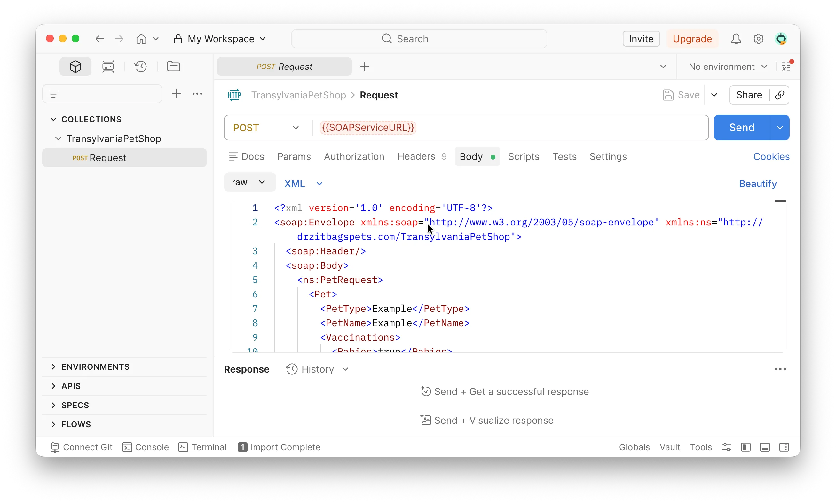Click the Save button
This screenshot has height=504, width=836.
click(681, 95)
